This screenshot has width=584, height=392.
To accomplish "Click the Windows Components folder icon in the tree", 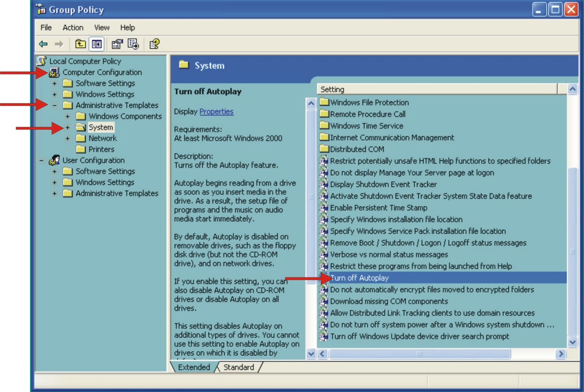I will pyautogui.click(x=81, y=116).
